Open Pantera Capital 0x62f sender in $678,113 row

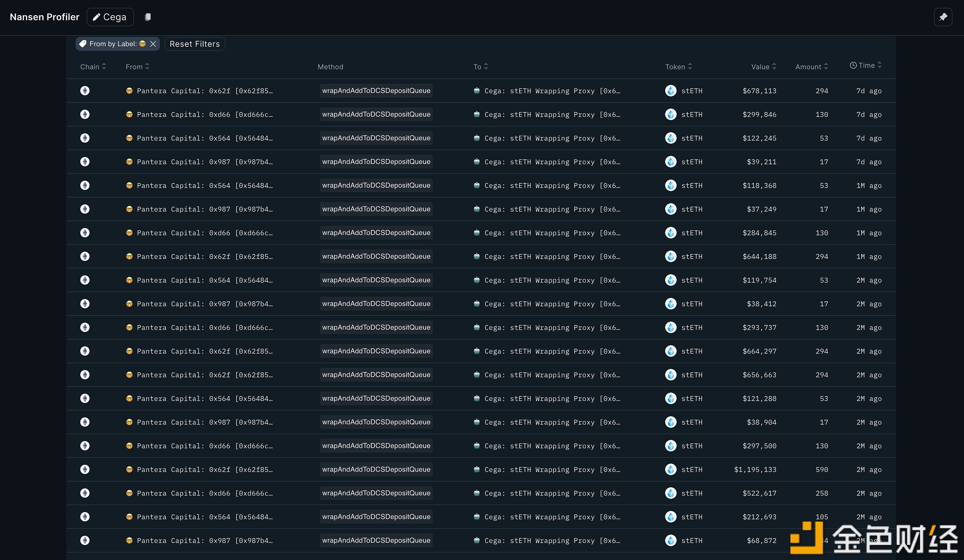[x=205, y=91]
